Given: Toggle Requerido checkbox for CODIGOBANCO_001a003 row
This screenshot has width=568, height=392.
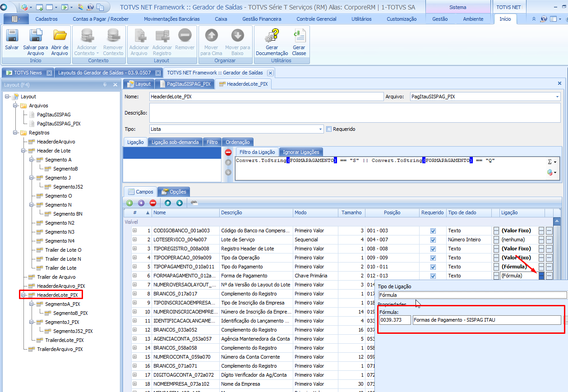Looking at the screenshot, I should [433, 231].
